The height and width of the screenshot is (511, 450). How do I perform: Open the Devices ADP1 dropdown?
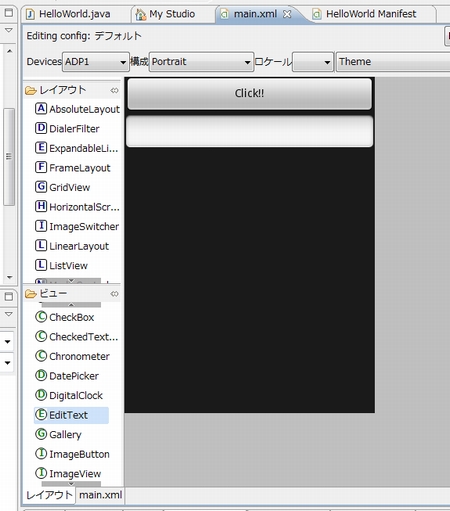[96, 62]
